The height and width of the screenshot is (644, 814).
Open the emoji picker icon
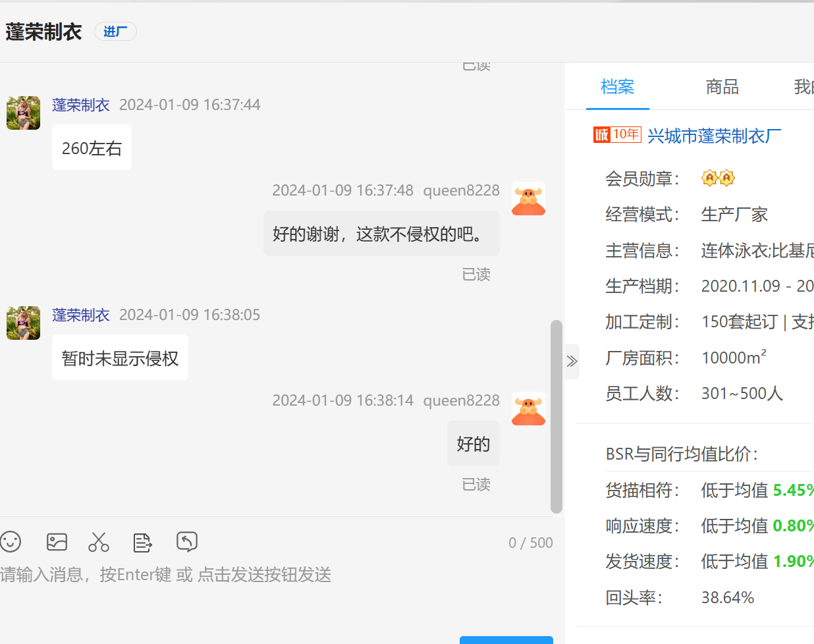pyautogui.click(x=11, y=542)
